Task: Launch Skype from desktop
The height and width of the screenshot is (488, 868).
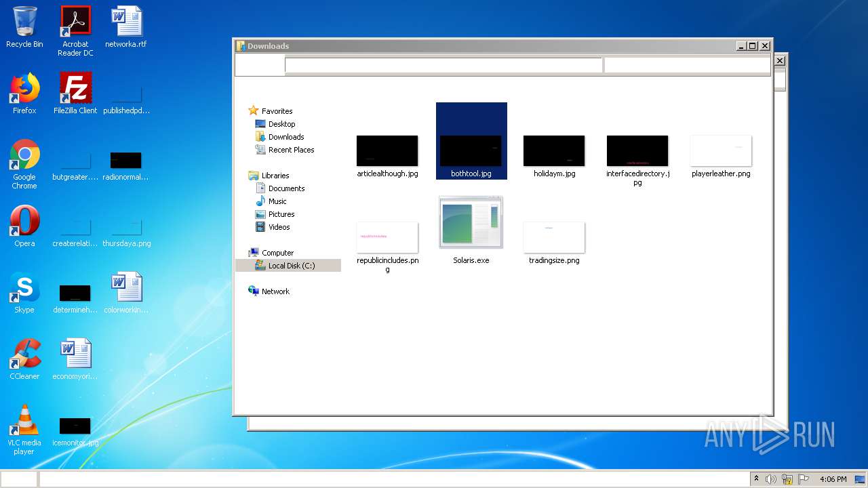Action: tap(24, 293)
